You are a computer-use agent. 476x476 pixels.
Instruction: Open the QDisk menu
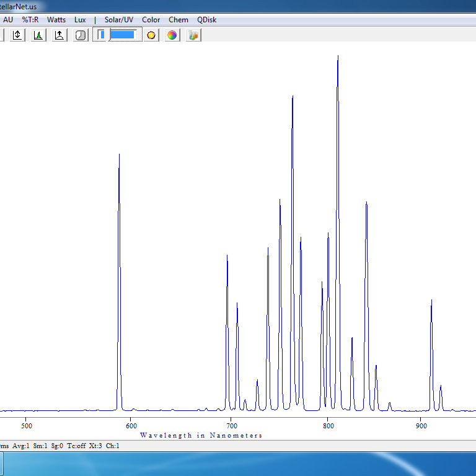coord(207,20)
